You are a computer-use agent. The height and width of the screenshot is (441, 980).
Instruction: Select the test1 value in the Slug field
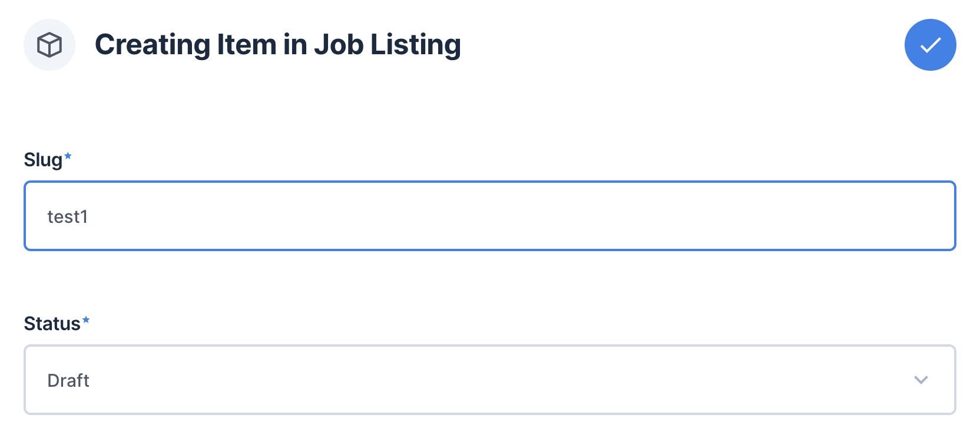click(68, 216)
